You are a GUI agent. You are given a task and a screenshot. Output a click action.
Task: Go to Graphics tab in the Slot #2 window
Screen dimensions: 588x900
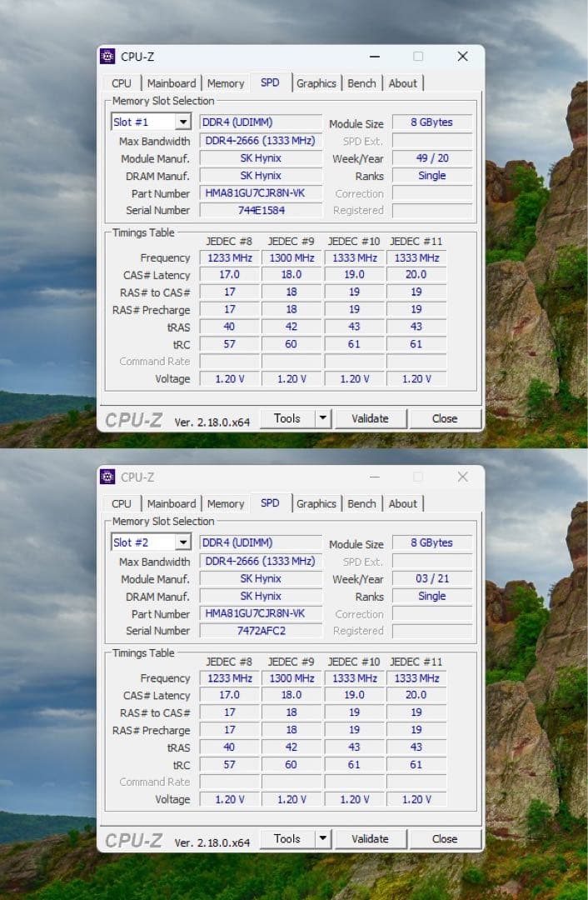pos(316,503)
